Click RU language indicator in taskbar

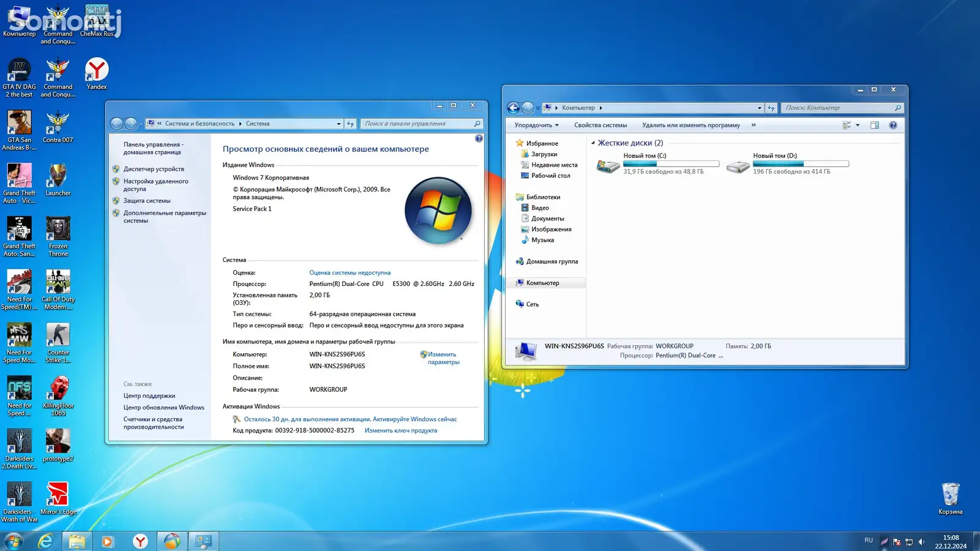(869, 541)
